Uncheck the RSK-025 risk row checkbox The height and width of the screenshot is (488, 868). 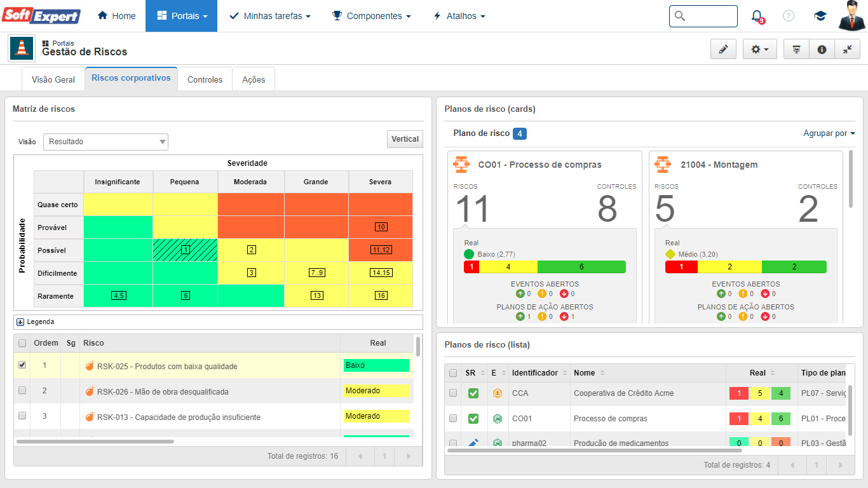[x=22, y=365]
